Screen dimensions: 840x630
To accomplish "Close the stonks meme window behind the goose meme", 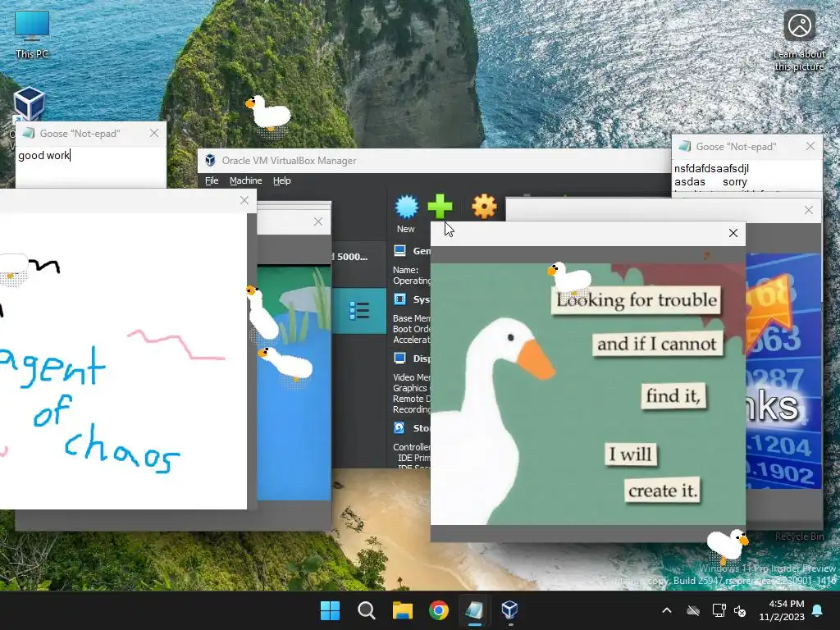I will click(809, 210).
